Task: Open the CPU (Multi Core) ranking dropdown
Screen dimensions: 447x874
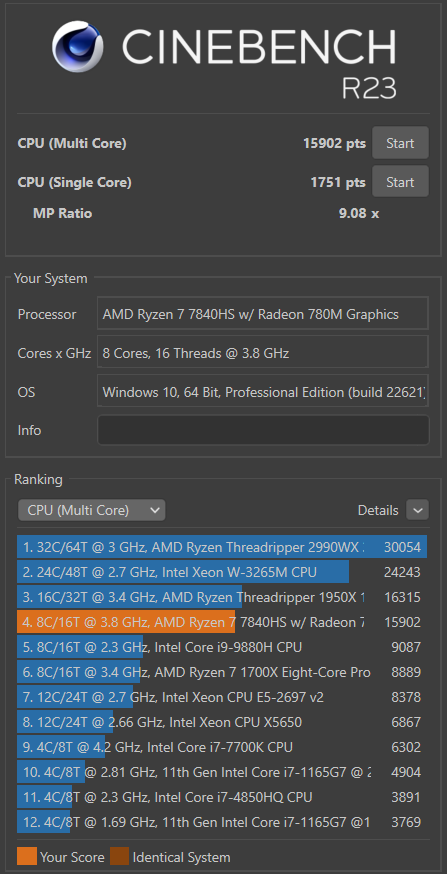Action: 92,510
